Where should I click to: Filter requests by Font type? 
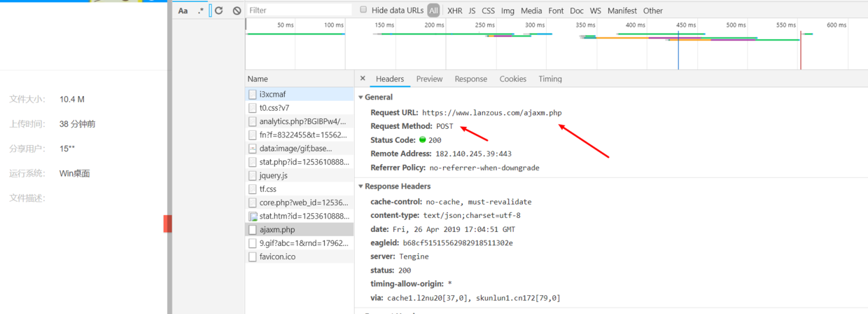coord(556,11)
